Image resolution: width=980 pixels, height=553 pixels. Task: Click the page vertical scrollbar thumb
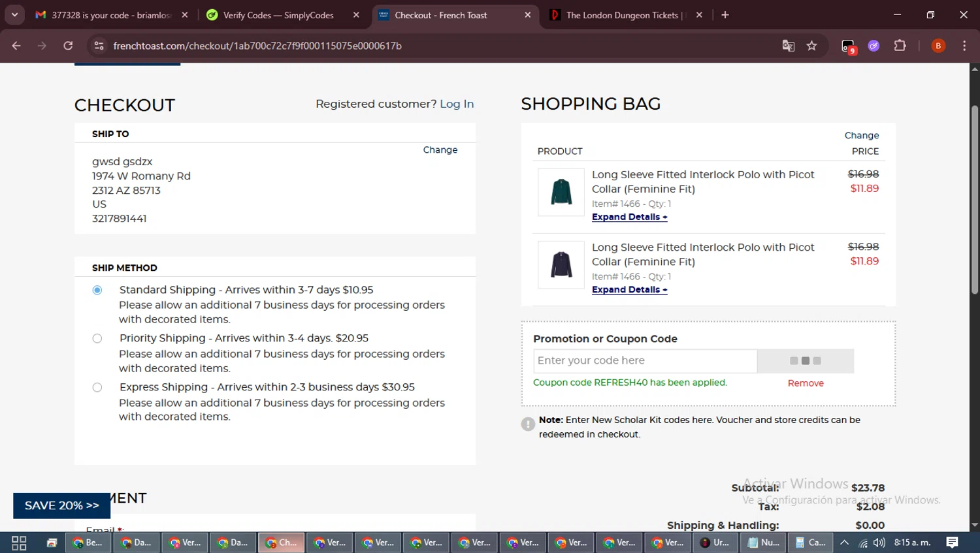[975, 199]
